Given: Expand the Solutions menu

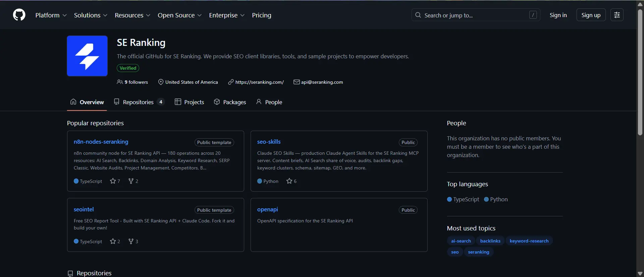Looking at the screenshot, I should [91, 15].
